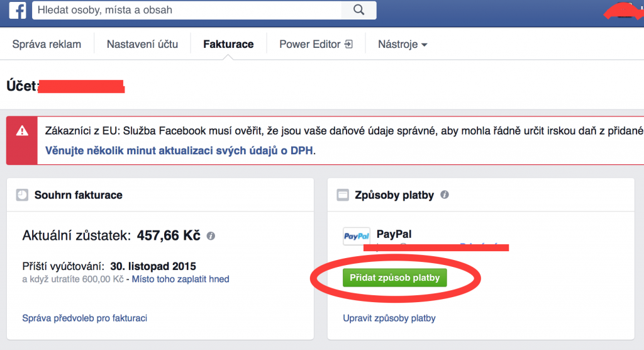644x350 pixels.
Task: Click the Způsoby platby card icon
Action: tap(343, 195)
